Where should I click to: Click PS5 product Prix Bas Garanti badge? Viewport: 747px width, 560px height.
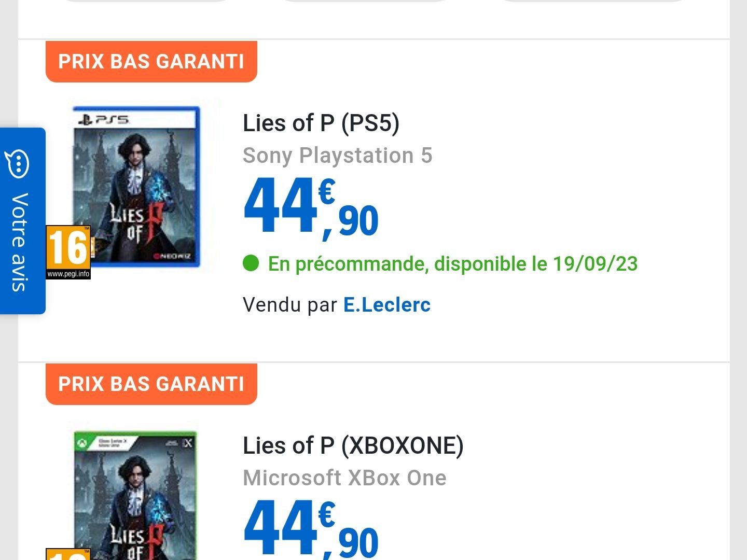point(151,61)
